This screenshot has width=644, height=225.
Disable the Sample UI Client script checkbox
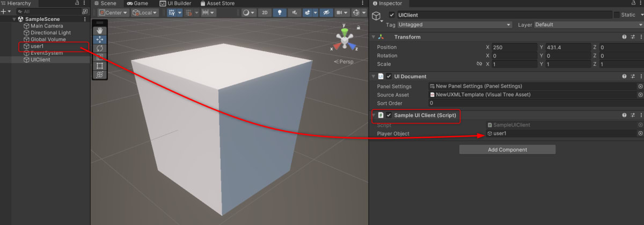coord(389,115)
